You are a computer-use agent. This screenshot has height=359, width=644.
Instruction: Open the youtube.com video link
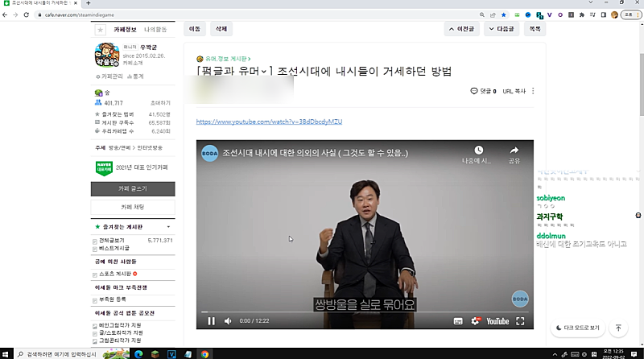pyautogui.click(x=269, y=121)
